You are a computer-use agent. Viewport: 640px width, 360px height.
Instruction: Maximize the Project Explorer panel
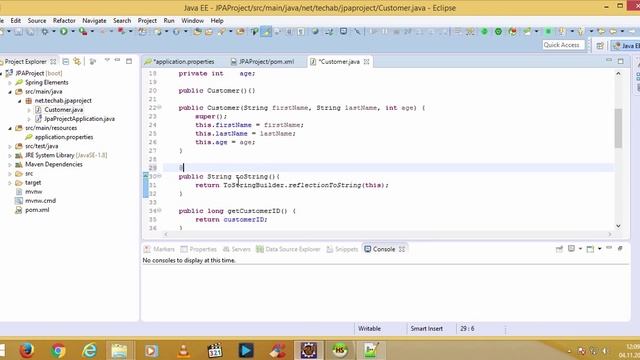point(129,61)
